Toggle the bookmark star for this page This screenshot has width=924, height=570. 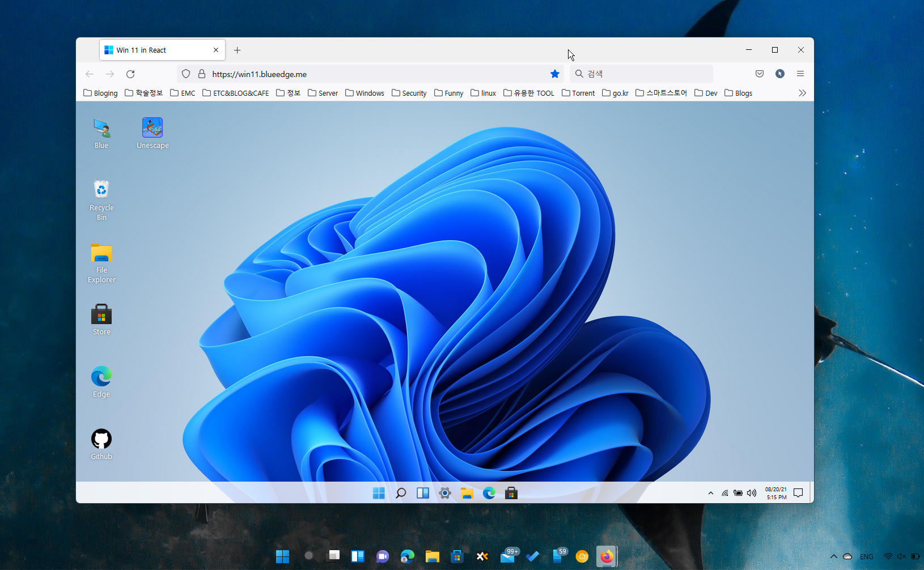(x=555, y=74)
